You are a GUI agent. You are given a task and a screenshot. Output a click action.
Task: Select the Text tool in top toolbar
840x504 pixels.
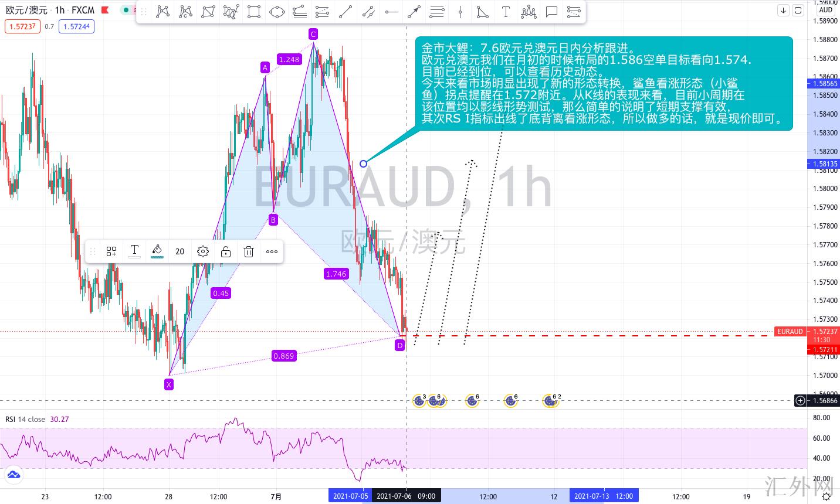[506, 11]
